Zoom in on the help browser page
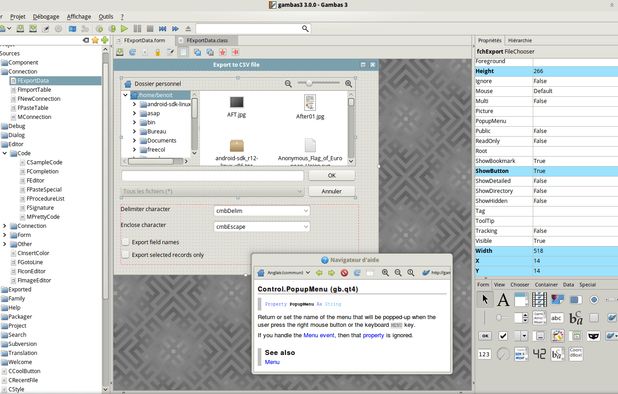 [x=385, y=273]
